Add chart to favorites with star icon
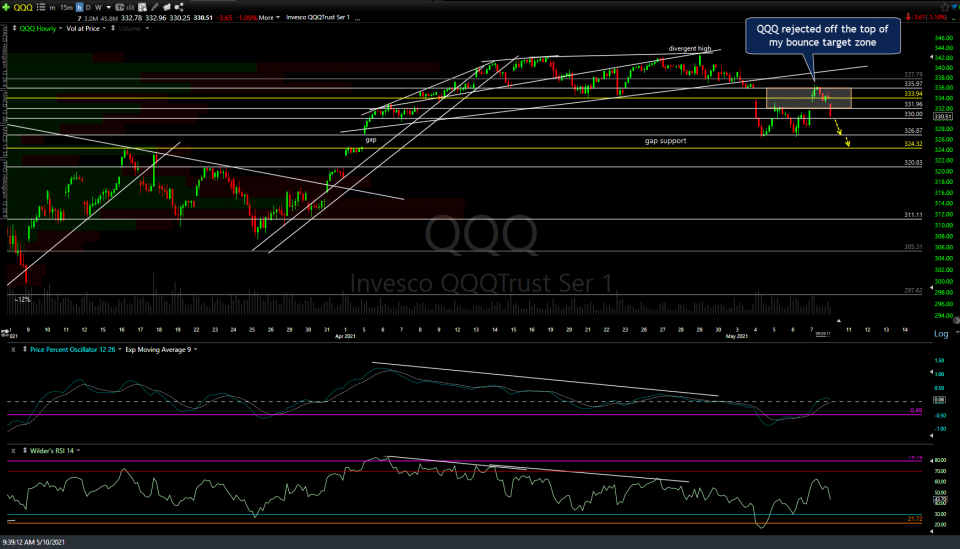The width and height of the screenshot is (960, 549). click(x=945, y=7)
